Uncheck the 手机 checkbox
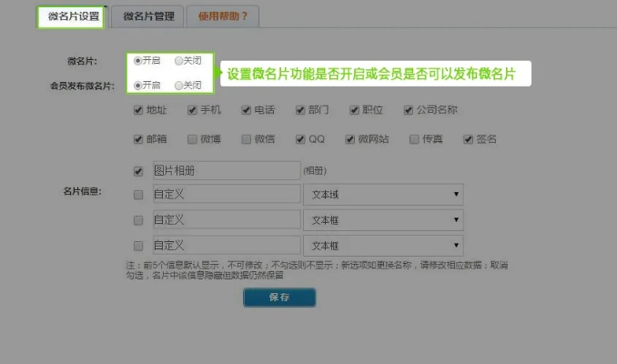Viewport: 617px width, 364px height. click(192, 110)
